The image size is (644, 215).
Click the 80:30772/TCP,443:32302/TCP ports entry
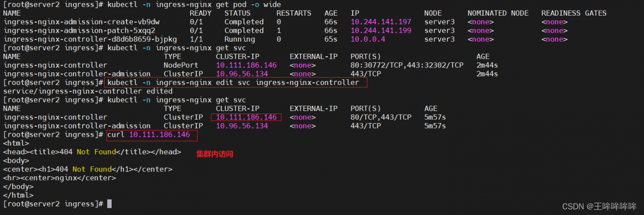click(x=407, y=65)
